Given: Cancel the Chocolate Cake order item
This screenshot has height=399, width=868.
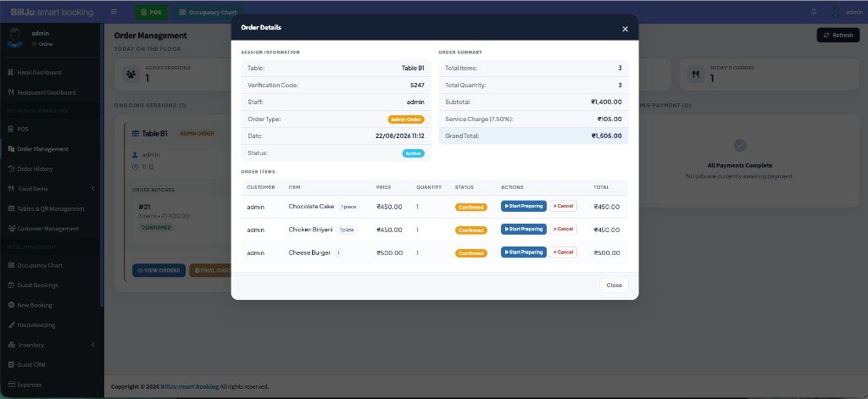Looking at the screenshot, I should point(563,206).
